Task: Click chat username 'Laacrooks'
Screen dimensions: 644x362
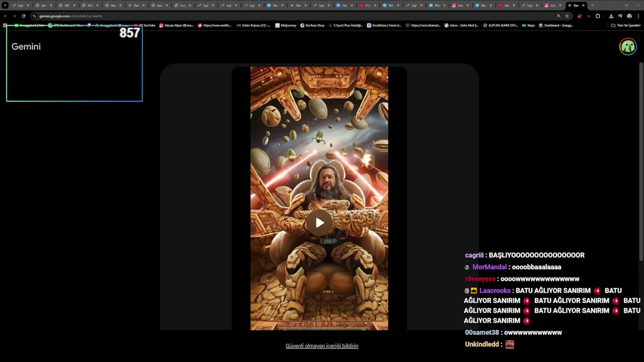Action: pos(495,291)
